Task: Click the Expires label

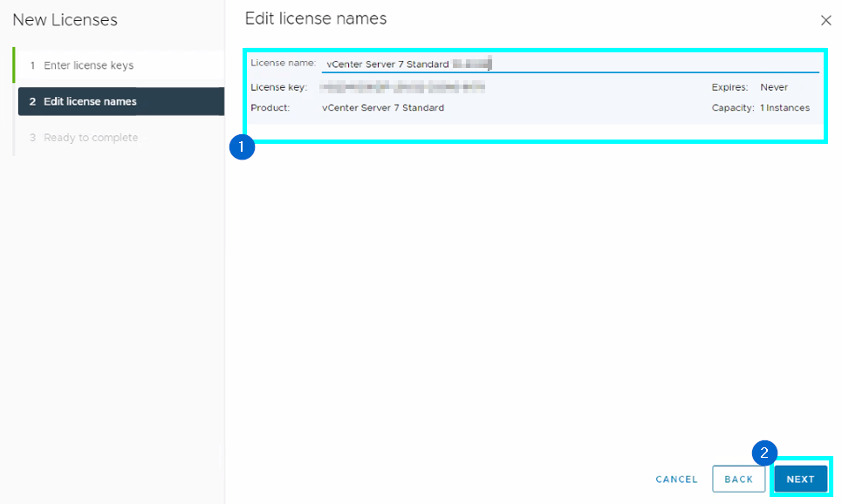Action: pyautogui.click(x=729, y=87)
